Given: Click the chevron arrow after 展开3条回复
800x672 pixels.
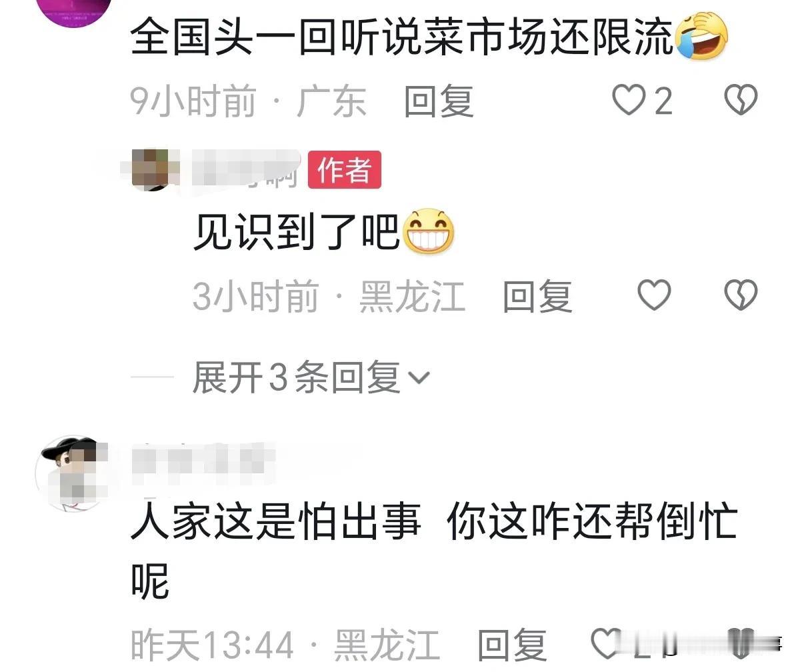Looking at the screenshot, I should tap(419, 379).
